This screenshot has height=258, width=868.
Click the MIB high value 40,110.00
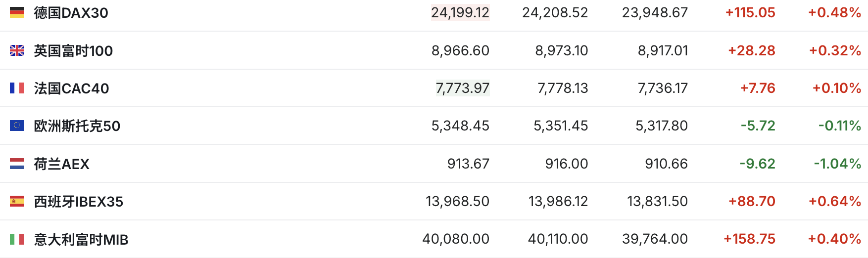[x=558, y=239]
